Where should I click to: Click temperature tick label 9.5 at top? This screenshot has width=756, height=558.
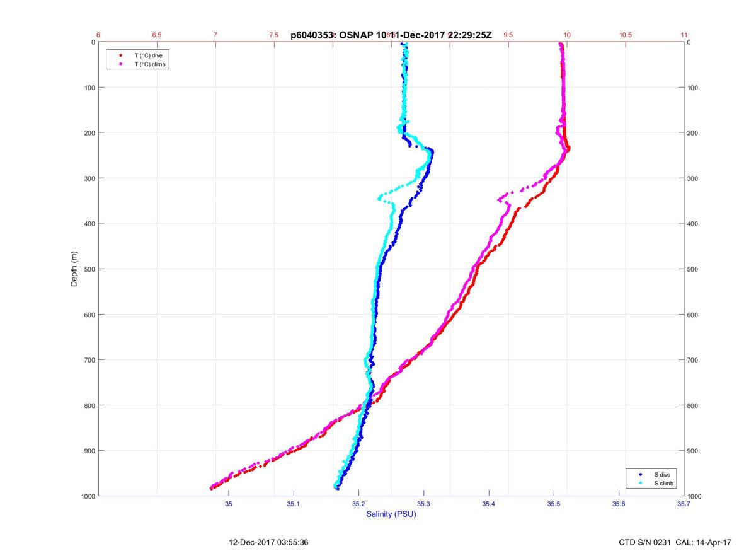click(x=508, y=35)
